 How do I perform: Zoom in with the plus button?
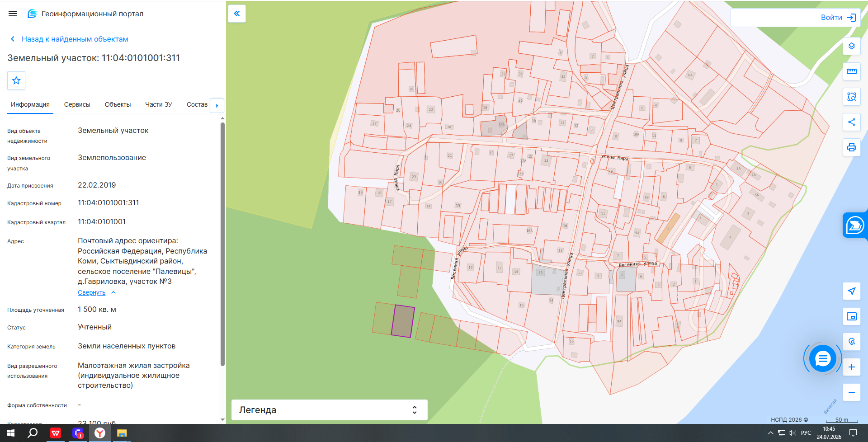(x=852, y=367)
